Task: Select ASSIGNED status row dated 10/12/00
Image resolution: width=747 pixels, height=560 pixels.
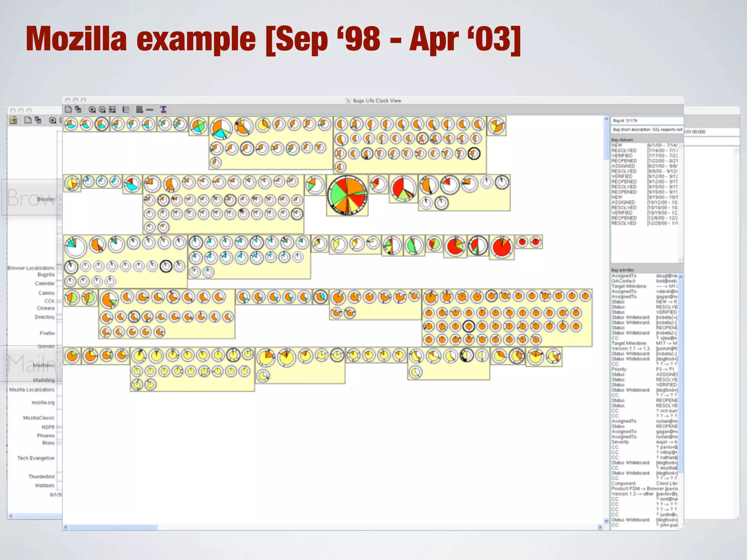Action: pos(645,202)
